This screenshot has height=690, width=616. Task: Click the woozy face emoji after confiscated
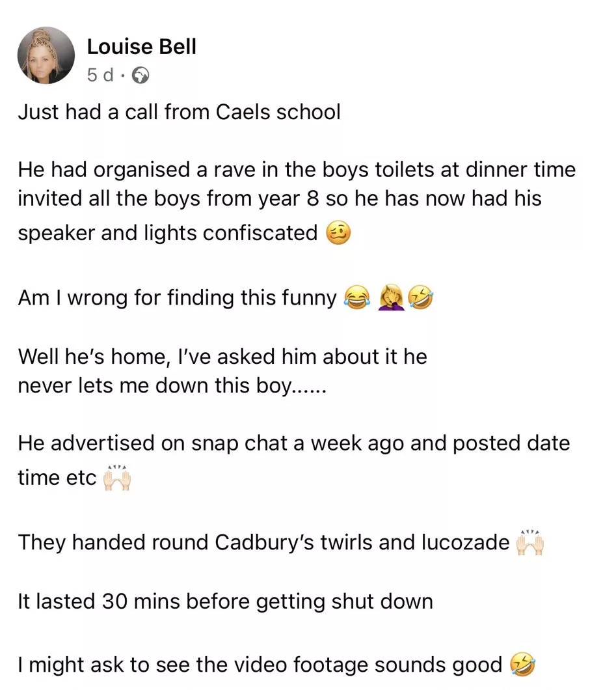[338, 232]
